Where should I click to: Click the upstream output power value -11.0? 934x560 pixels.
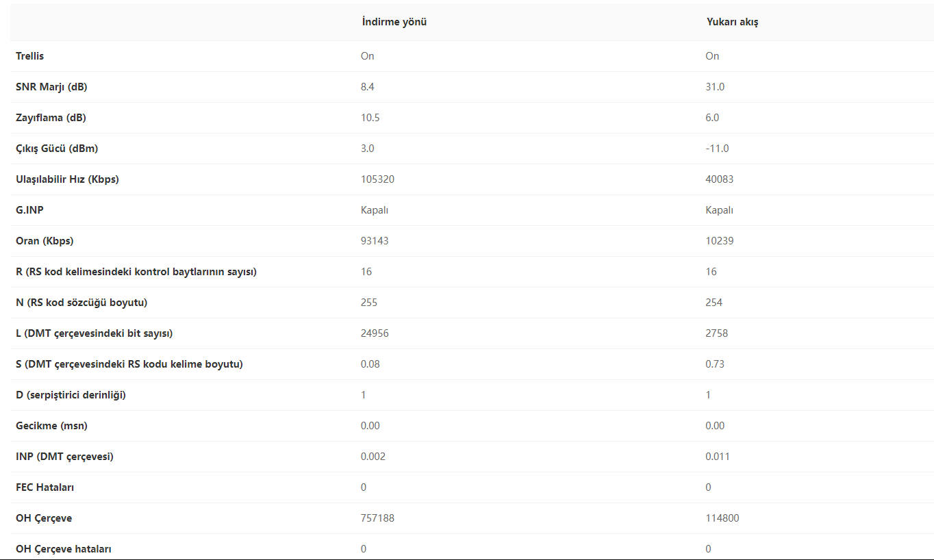pos(717,149)
